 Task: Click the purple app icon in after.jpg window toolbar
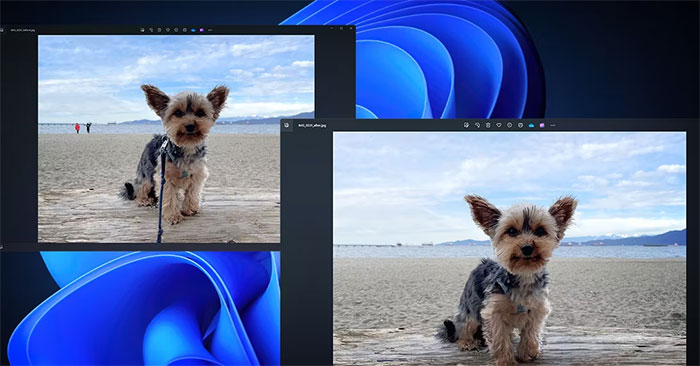pyautogui.click(x=542, y=125)
